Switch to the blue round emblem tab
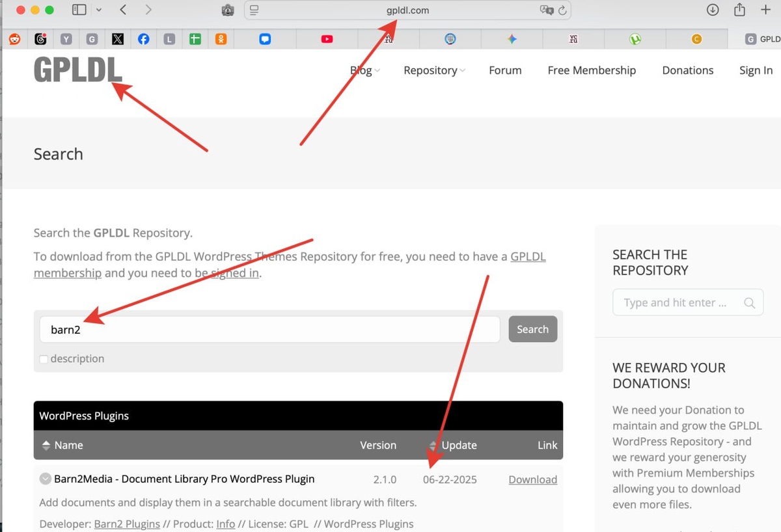Image resolution: width=781 pixels, height=532 pixels. point(450,39)
